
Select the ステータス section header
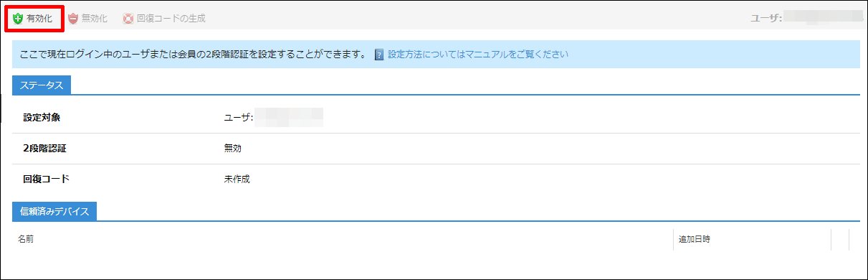pyautogui.click(x=41, y=86)
